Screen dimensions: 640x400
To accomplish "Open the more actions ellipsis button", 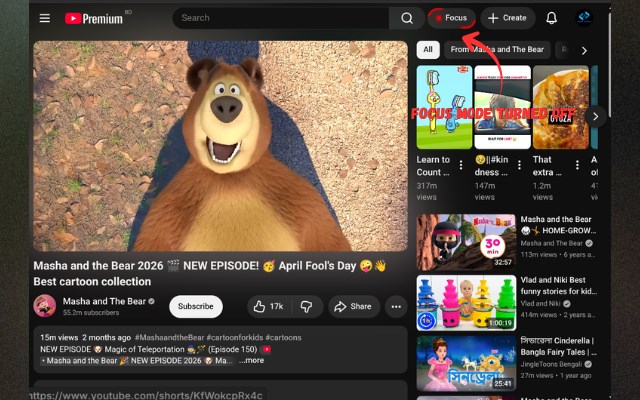I will (396, 307).
